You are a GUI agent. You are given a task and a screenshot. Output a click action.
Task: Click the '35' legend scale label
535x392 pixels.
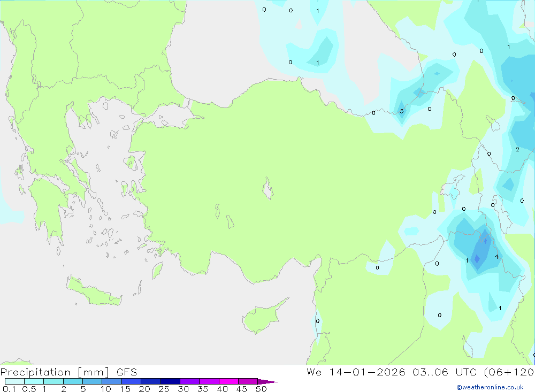(x=203, y=389)
